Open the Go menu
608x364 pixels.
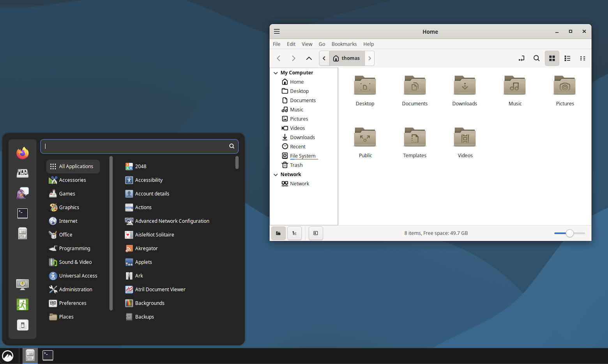tap(322, 44)
